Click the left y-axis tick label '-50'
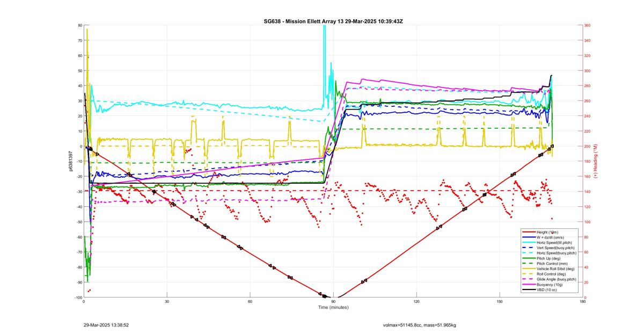644x334 pixels. coord(79,222)
